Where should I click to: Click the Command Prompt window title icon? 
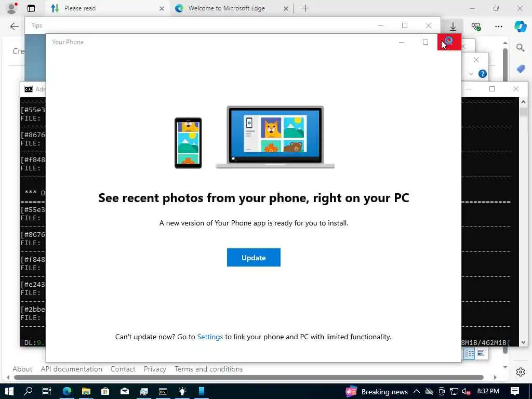coord(29,89)
